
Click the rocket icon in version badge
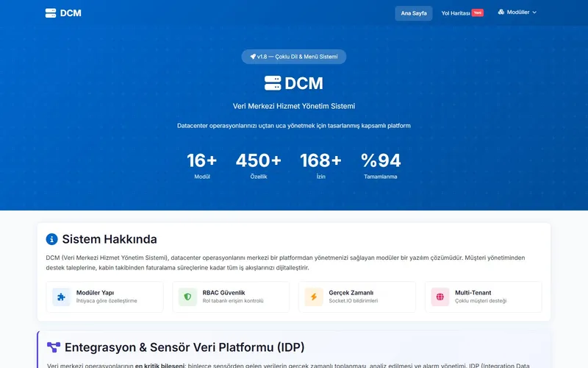(253, 57)
